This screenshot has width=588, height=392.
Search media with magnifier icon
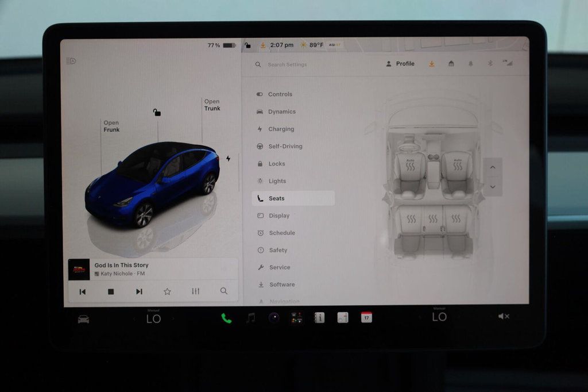(224, 291)
